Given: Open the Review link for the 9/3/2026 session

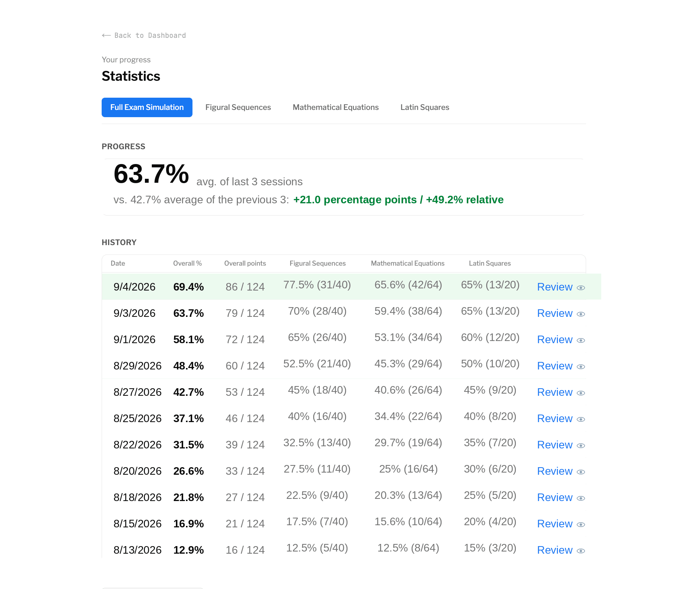Looking at the screenshot, I should [x=555, y=313].
